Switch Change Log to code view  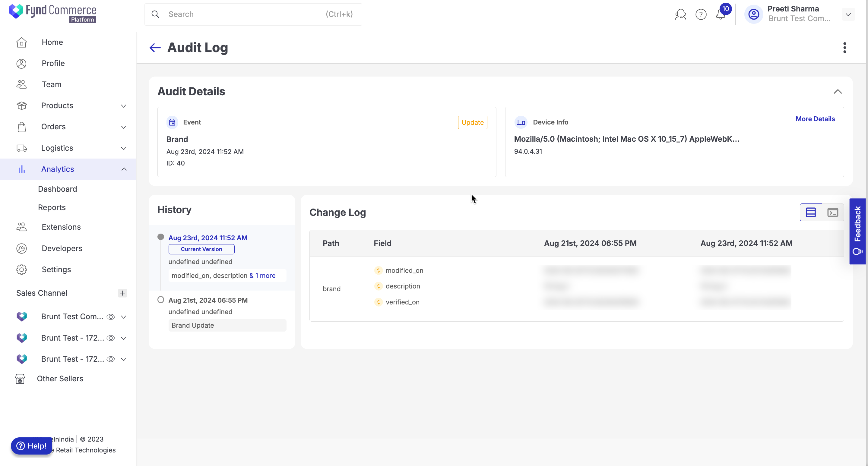tap(833, 213)
